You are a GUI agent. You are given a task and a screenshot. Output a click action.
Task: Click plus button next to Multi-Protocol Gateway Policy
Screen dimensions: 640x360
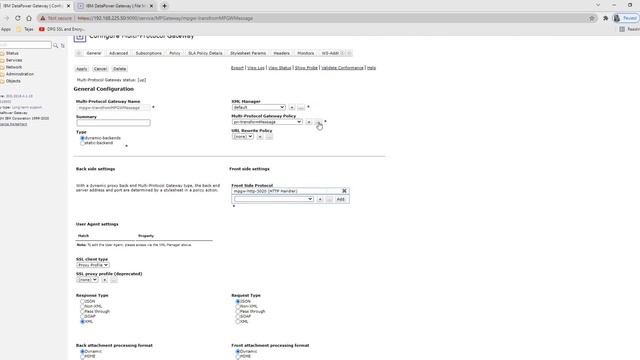309,122
